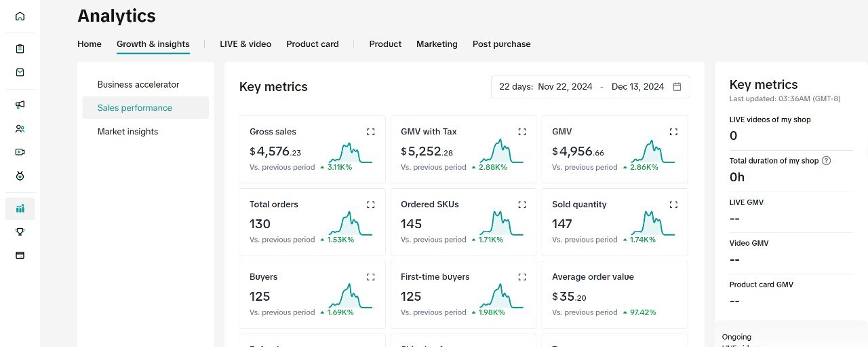
Task: Expand the Ordered SKUs chart
Action: 521,204
